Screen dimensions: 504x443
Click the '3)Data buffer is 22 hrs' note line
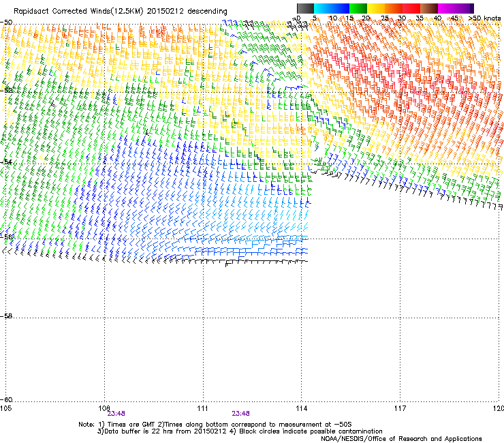tap(240, 431)
